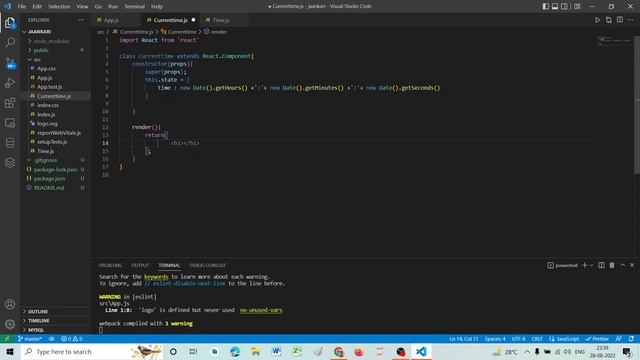
Task: Open notifications bell in status bar
Action: point(631,339)
